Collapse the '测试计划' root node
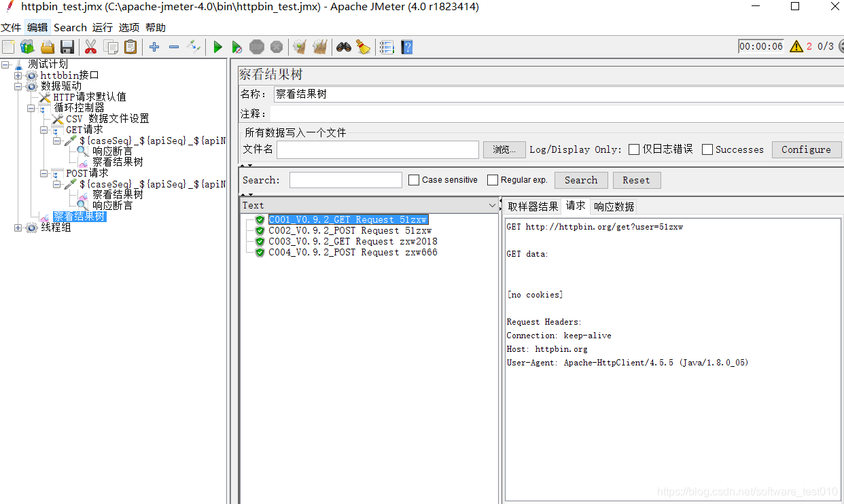 [x=5, y=65]
